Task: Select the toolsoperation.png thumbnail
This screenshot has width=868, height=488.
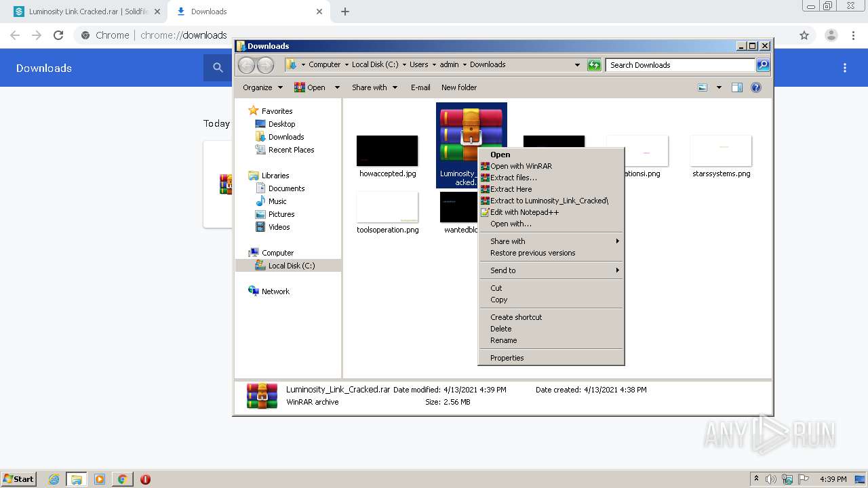Action: 387,207
